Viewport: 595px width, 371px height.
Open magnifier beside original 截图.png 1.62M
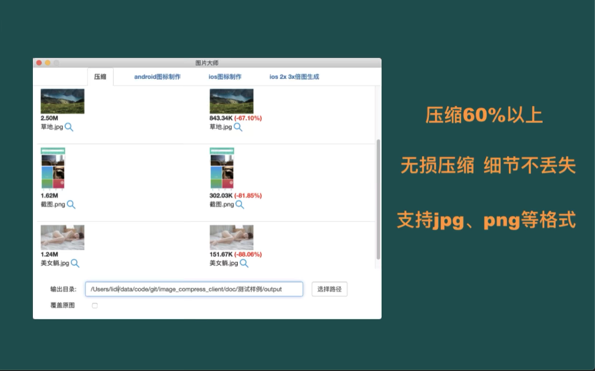click(x=71, y=204)
